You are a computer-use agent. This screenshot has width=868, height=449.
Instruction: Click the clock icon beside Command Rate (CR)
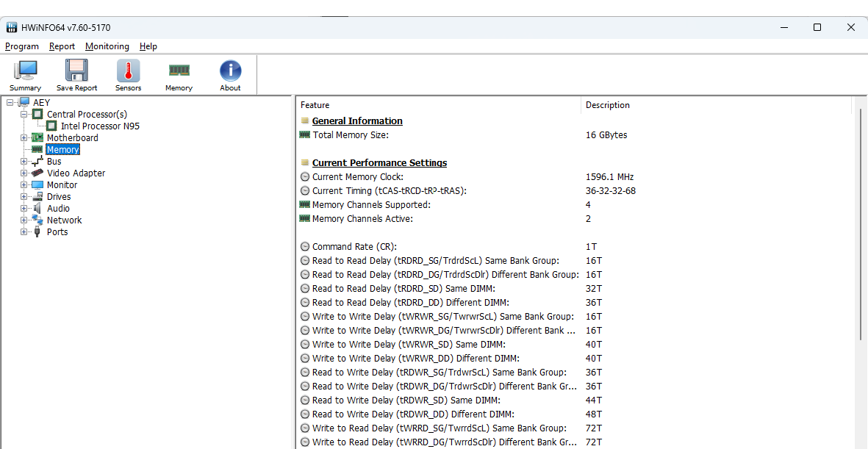[304, 247]
